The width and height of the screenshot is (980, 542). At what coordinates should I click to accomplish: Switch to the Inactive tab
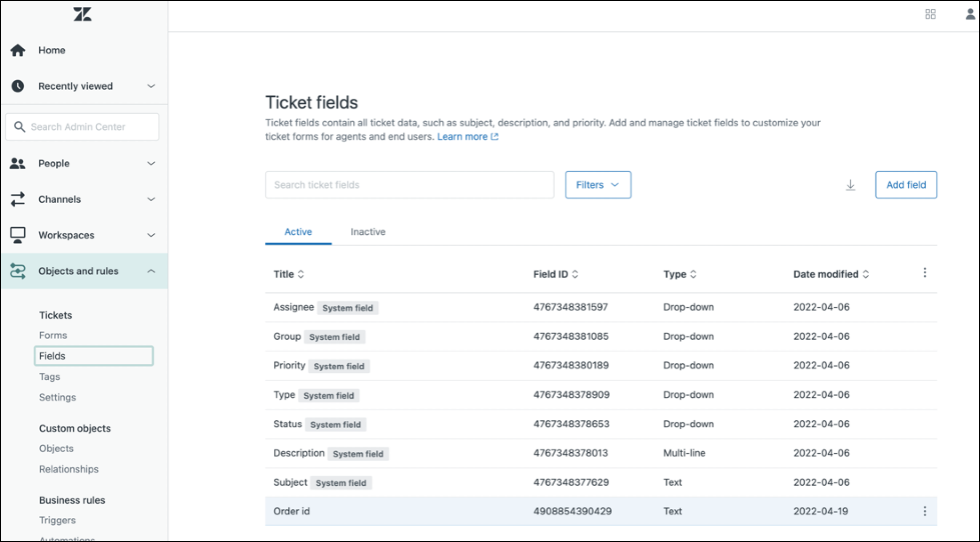tap(368, 231)
